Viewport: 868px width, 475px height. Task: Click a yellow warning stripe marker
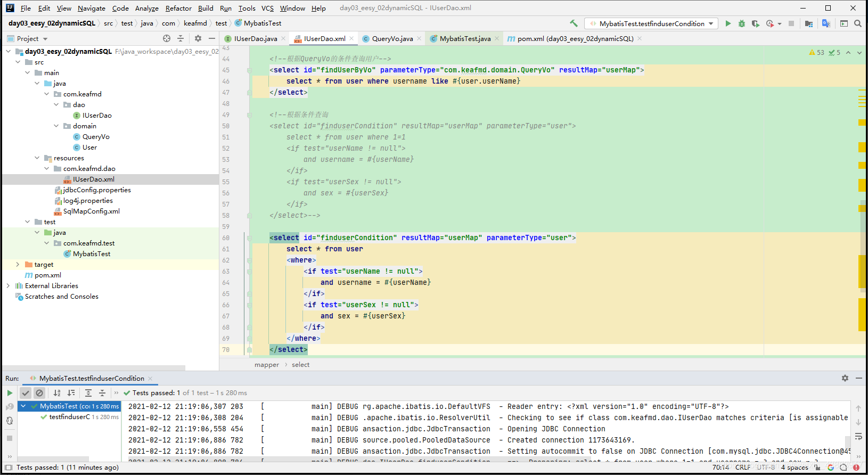click(x=862, y=122)
